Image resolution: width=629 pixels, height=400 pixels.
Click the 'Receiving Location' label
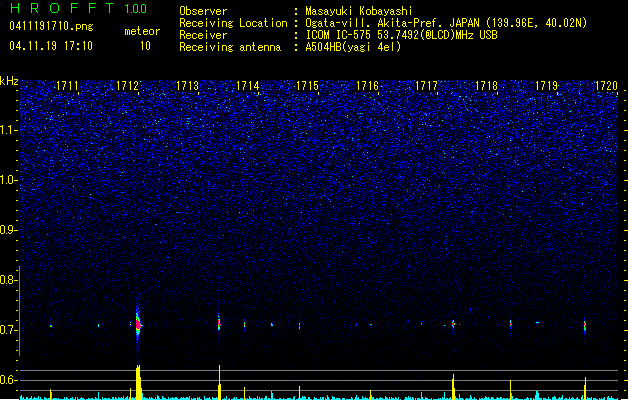(x=233, y=23)
